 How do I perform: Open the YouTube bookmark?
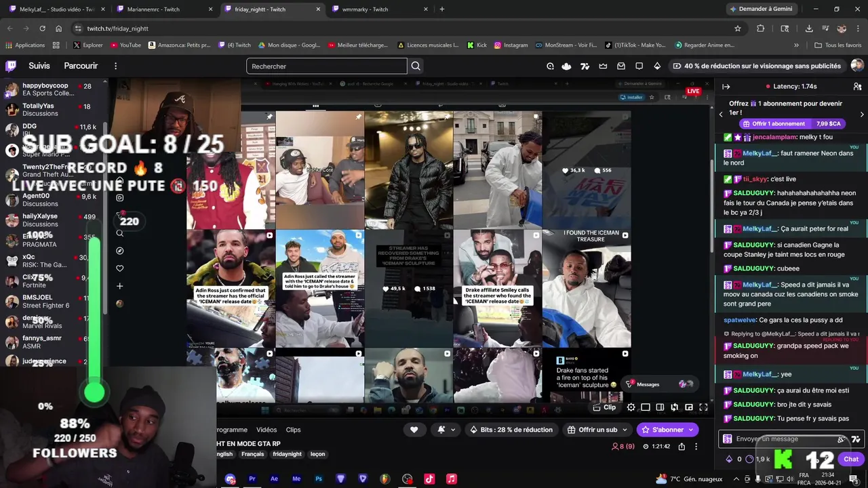click(x=125, y=45)
